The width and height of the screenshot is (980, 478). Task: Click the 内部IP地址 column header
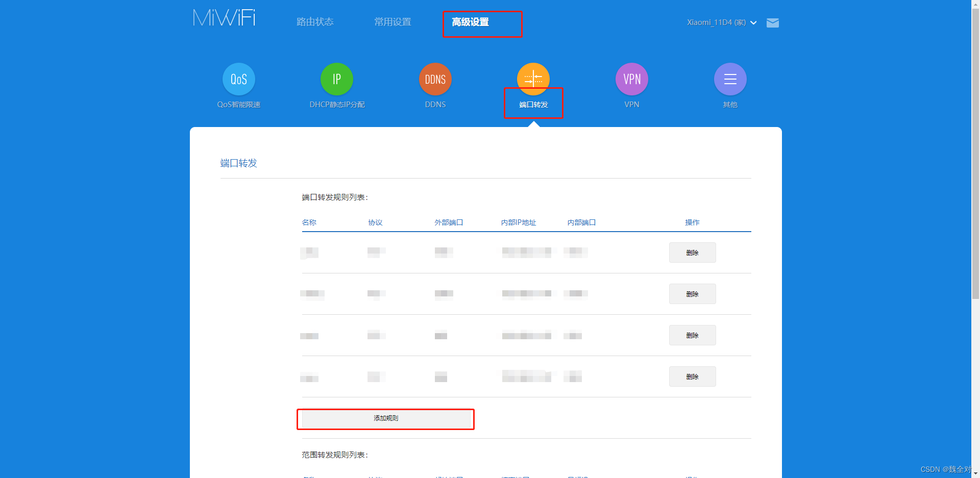[x=519, y=222]
